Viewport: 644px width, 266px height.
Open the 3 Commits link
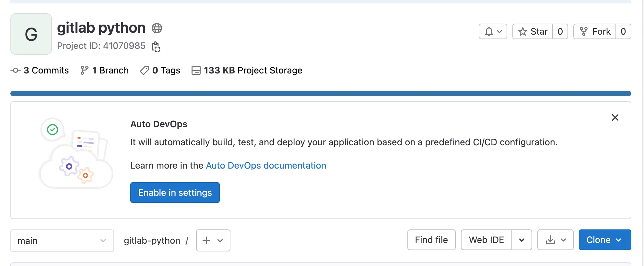(40, 70)
